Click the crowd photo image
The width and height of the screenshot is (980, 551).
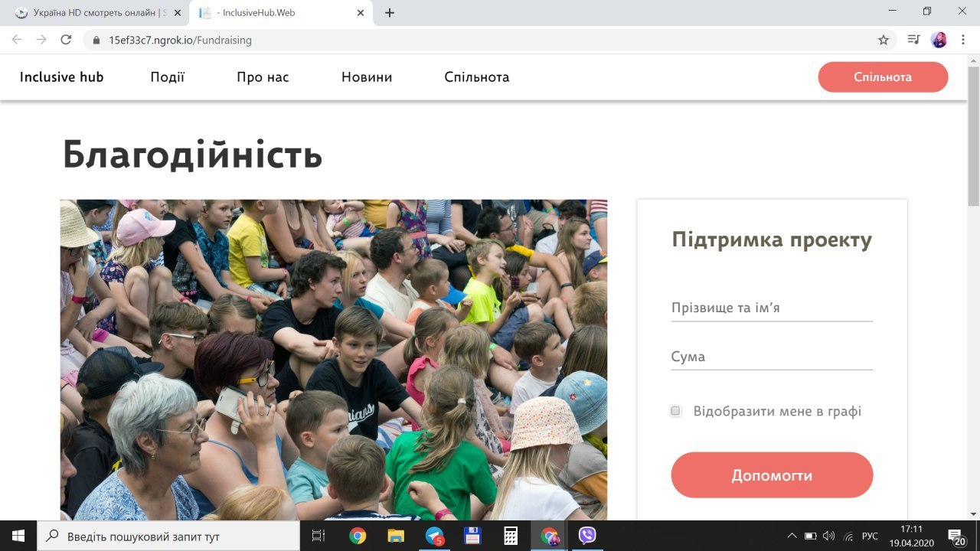pyautogui.click(x=334, y=360)
